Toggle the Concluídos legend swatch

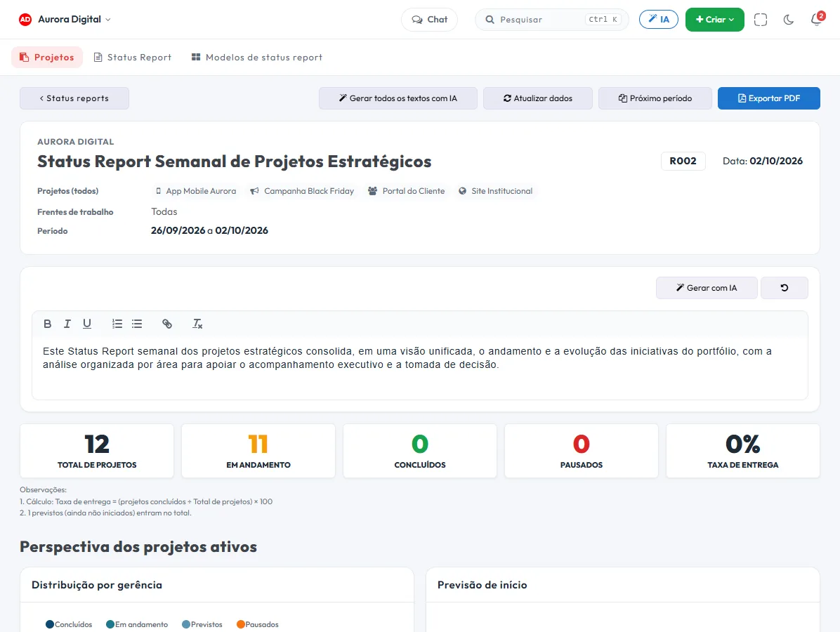click(x=50, y=624)
